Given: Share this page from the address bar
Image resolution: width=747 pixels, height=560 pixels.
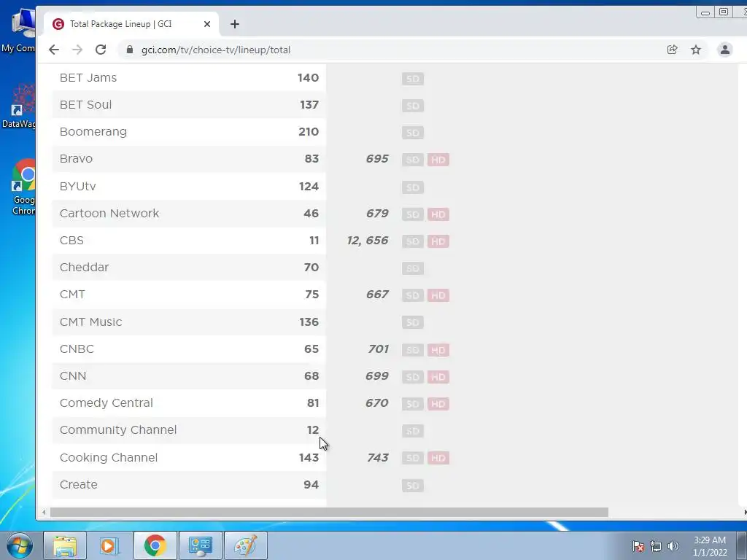Looking at the screenshot, I should click(672, 50).
